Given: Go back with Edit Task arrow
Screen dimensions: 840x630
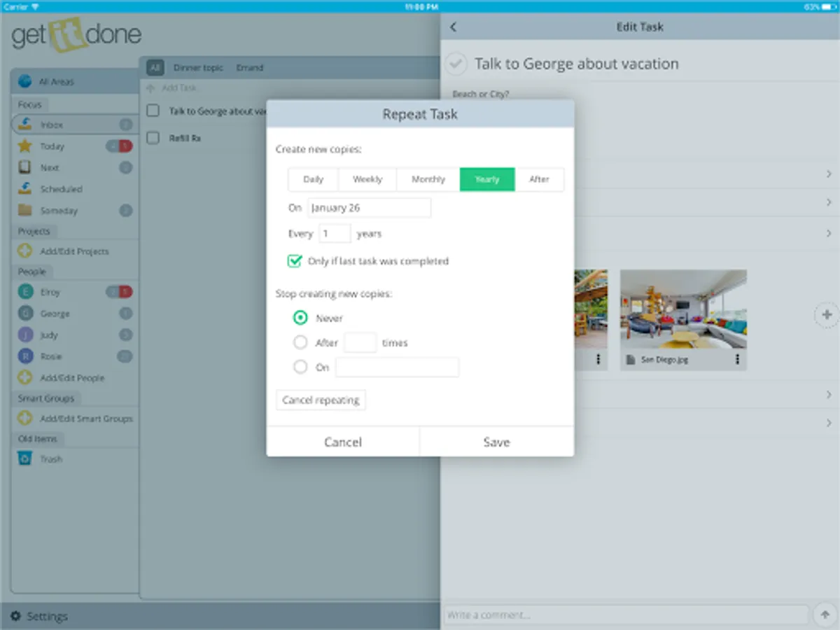Looking at the screenshot, I should [x=454, y=27].
